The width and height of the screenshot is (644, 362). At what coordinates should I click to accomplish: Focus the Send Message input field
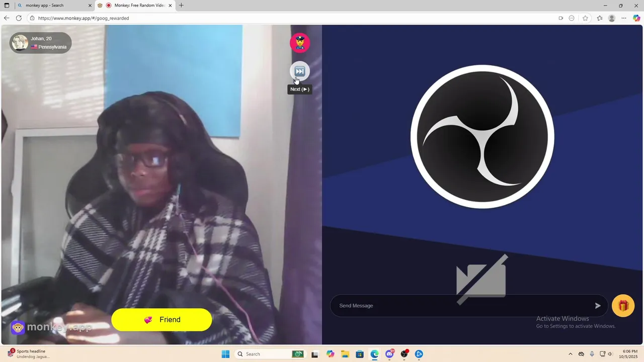[463, 306]
